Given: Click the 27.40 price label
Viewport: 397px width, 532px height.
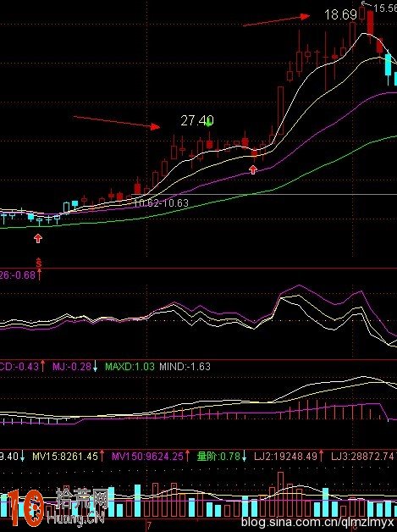Looking at the screenshot, I should pos(197,121).
